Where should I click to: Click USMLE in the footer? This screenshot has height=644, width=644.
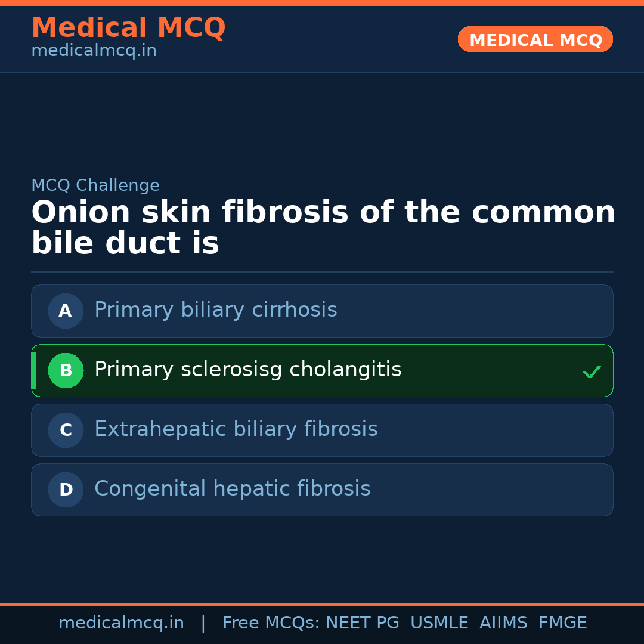coord(439,623)
